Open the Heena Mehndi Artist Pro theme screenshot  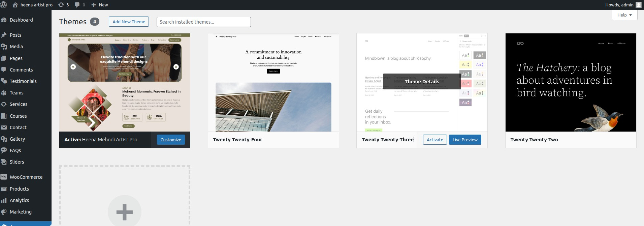pos(125,82)
